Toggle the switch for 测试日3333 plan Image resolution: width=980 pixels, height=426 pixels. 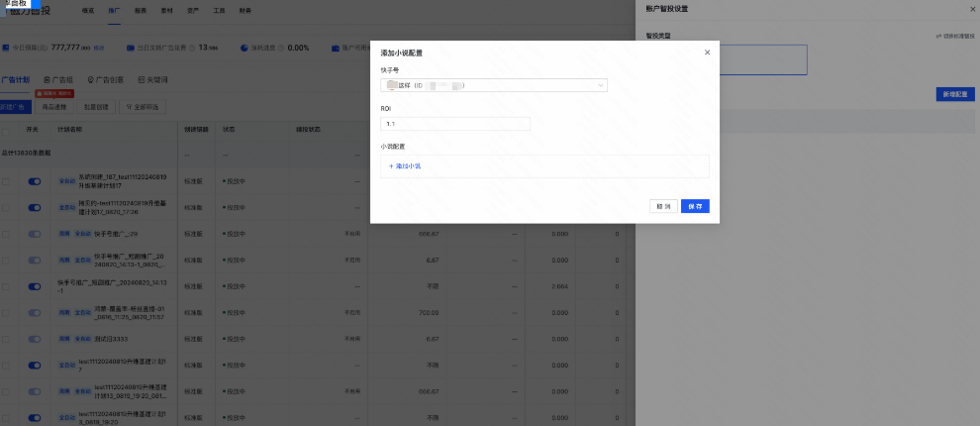pos(35,338)
